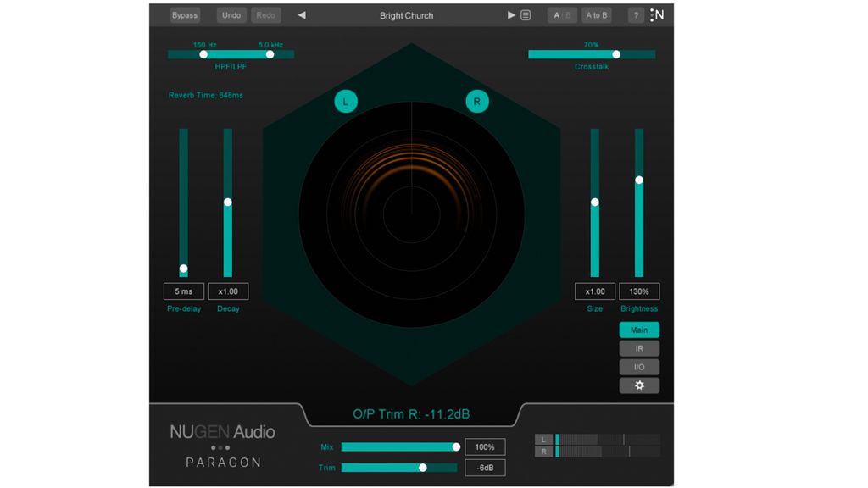Open settings with the gear icon

[639, 385]
